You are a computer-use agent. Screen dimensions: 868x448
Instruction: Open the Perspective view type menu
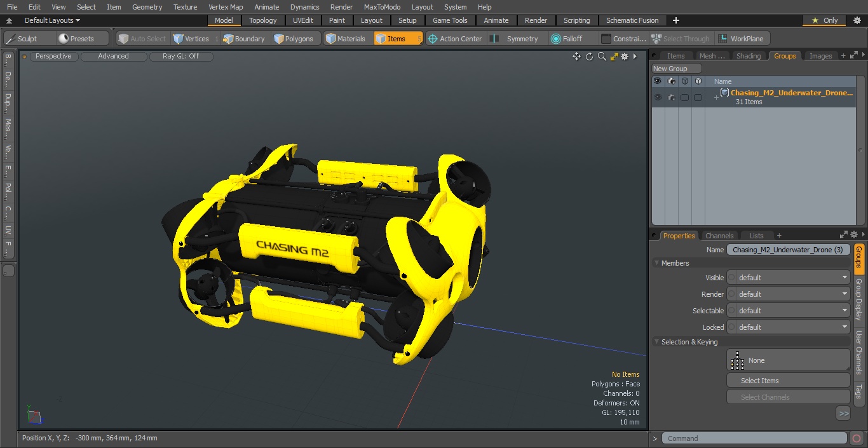click(53, 56)
